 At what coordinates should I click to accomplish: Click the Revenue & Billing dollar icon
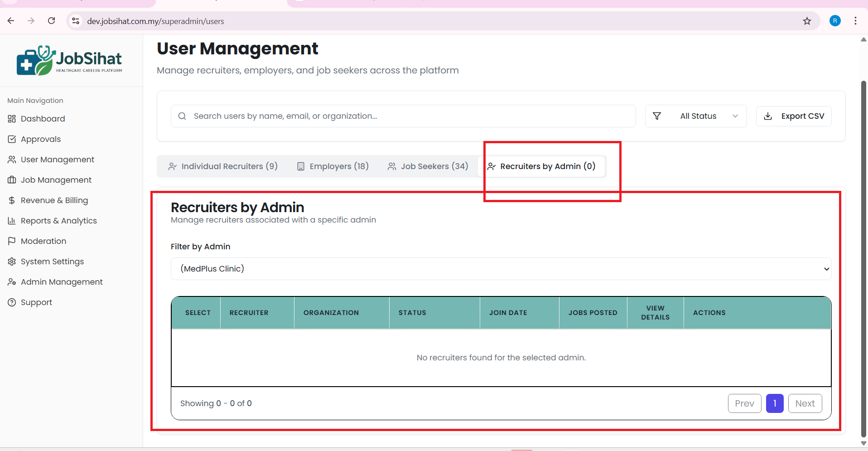point(12,200)
